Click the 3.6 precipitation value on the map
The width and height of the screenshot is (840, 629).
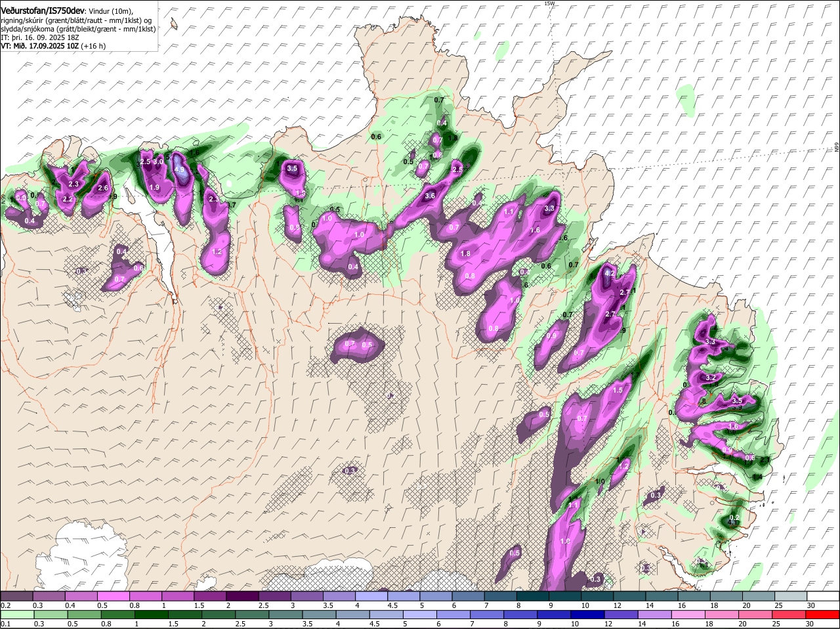tap(430, 196)
